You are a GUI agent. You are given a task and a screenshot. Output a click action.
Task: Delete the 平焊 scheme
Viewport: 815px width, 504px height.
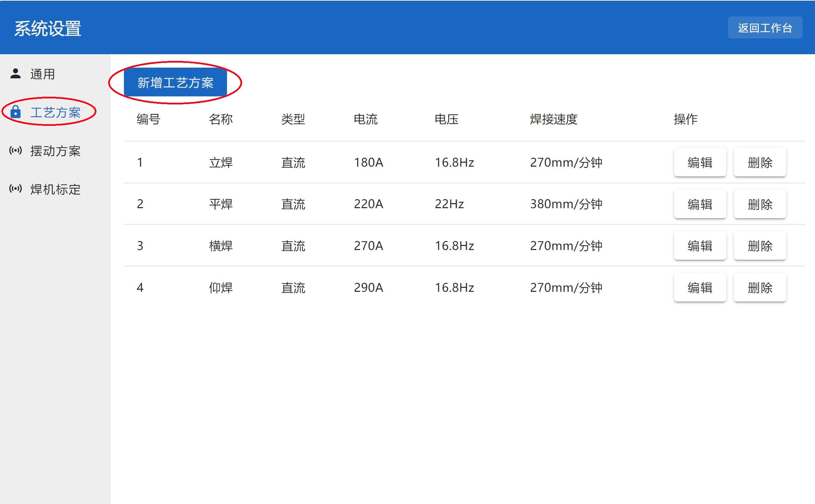(x=760, y=204)
